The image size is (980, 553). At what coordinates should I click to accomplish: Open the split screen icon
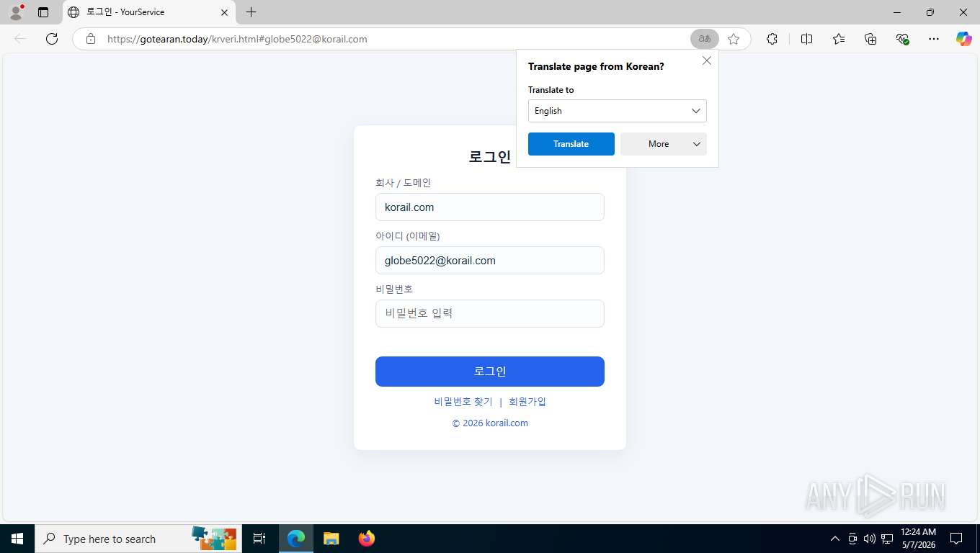click(807, 39)
